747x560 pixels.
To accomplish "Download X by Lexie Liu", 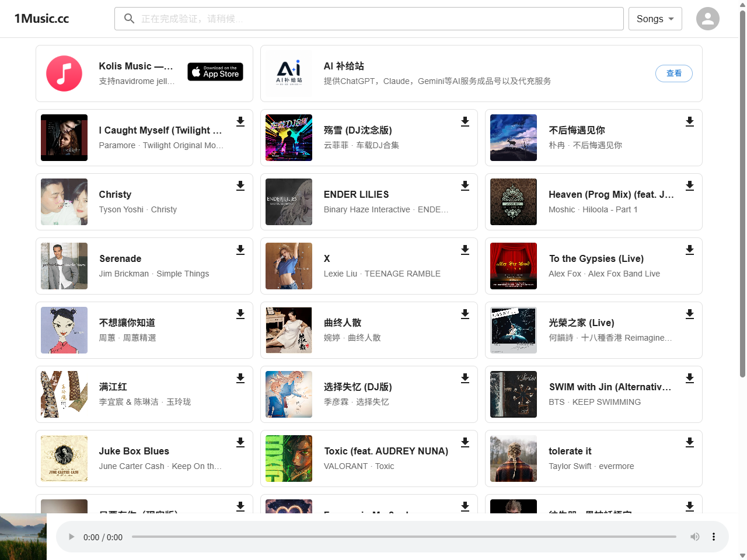I will [x=465, y=250].
